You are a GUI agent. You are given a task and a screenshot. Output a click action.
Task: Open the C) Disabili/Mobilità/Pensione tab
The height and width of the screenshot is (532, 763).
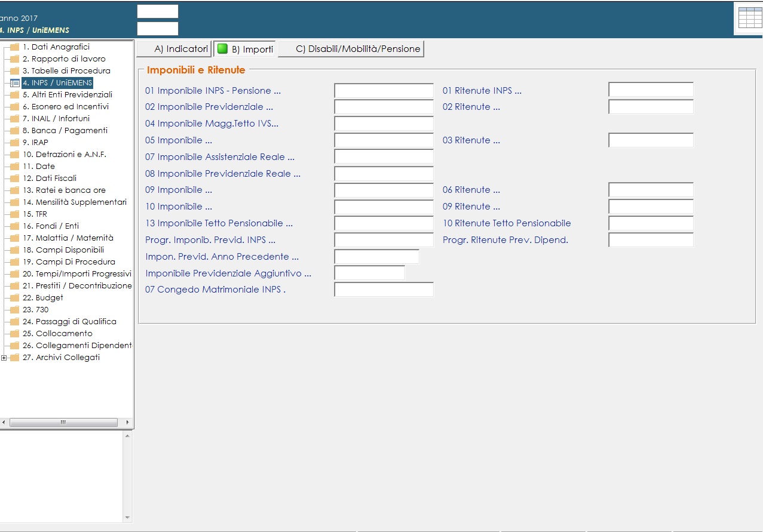[351, 49]
